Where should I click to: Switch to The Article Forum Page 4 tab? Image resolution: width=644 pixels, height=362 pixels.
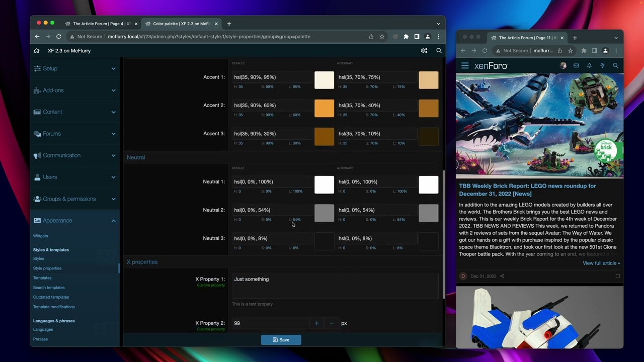tap(101, 24)
